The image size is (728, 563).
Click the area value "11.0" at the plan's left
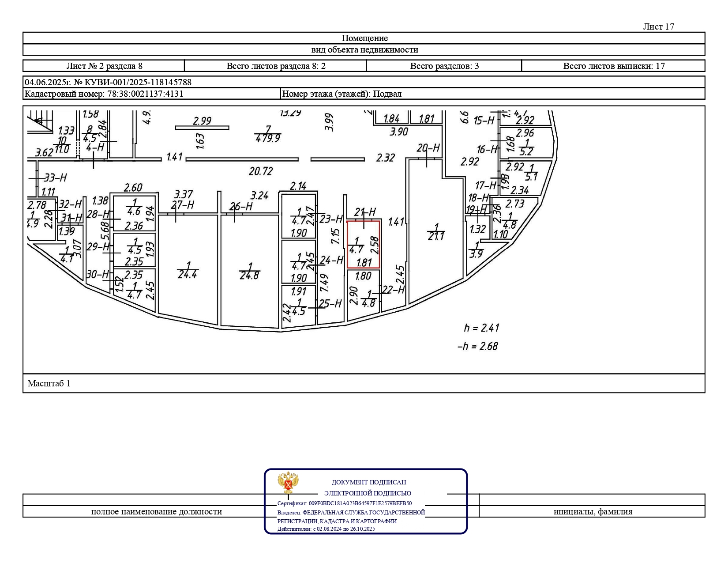(62, 149)
